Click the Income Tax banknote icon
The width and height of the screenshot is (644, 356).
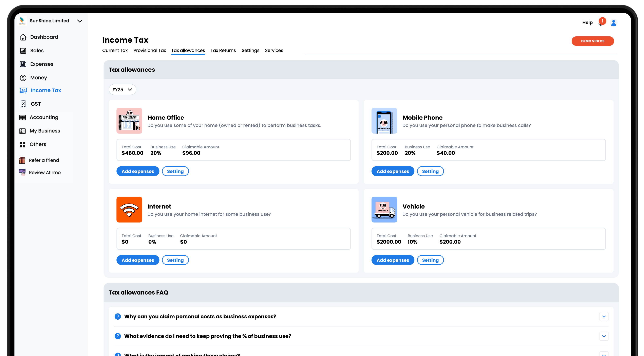coord(23,90)
